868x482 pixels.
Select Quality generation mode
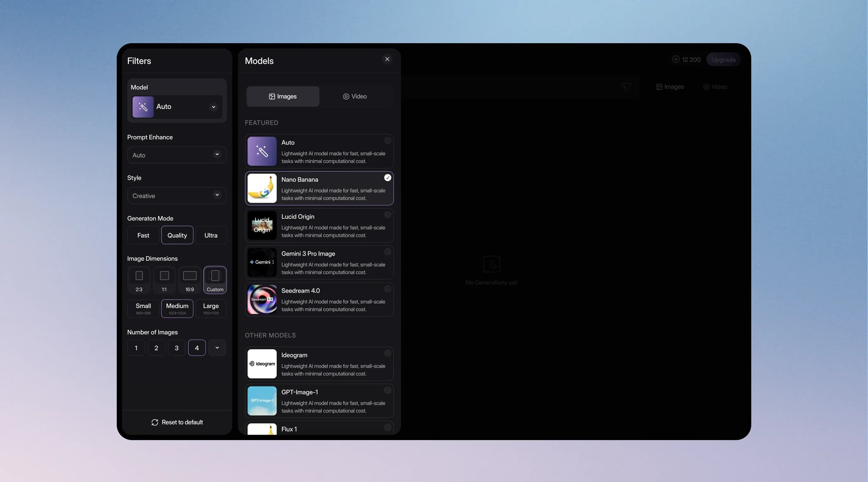(x=177, y=235)
